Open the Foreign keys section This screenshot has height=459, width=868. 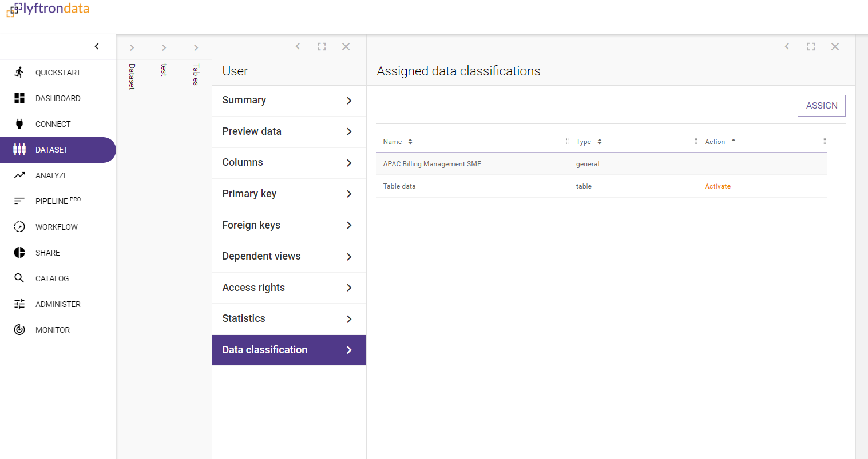pos(289,225)
